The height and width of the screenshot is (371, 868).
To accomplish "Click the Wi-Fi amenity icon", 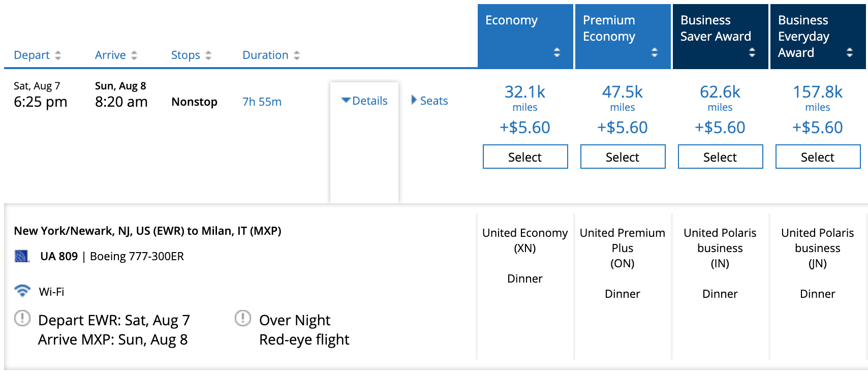I will [21, 291].
